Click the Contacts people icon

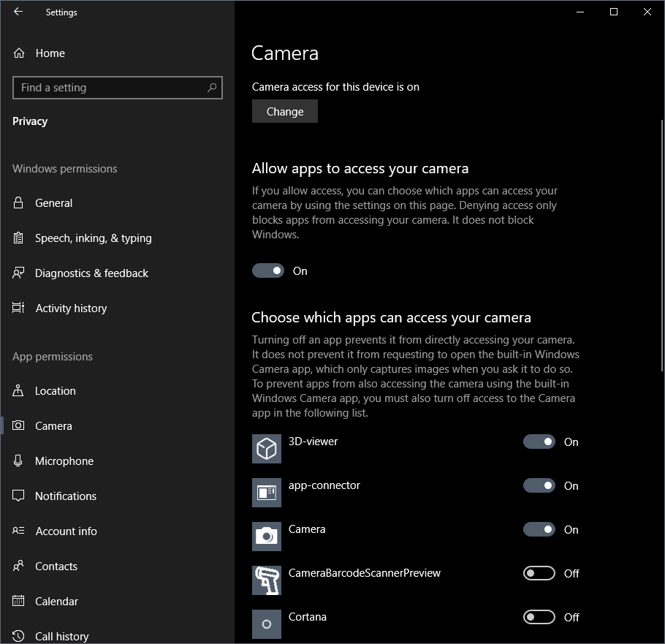(x=18, y=566)
